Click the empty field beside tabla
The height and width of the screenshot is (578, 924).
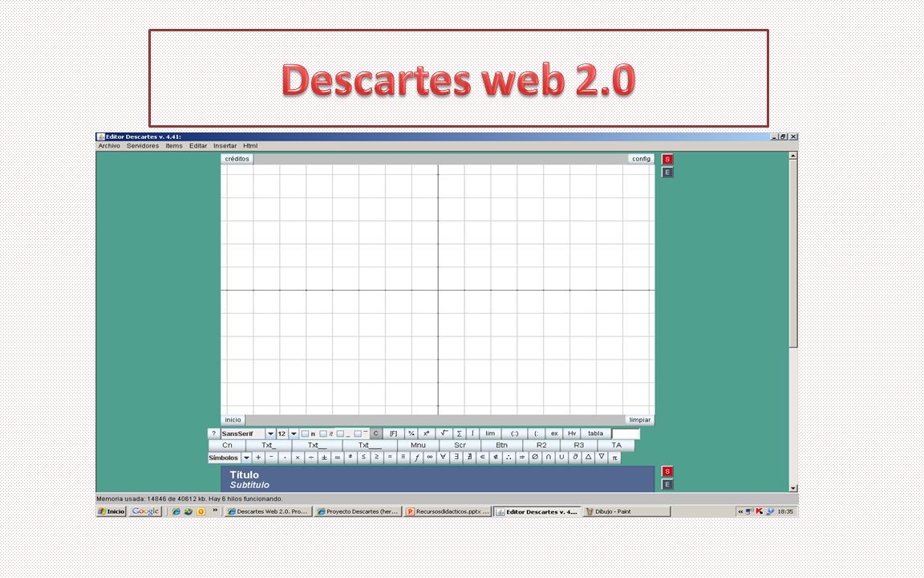tap(626, 433)
